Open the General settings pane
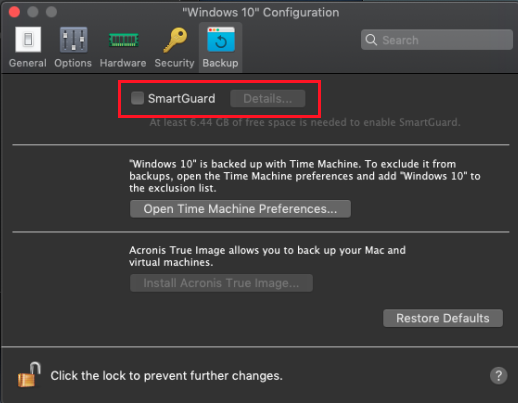This screenshot has width=518, height=403. 28,47
